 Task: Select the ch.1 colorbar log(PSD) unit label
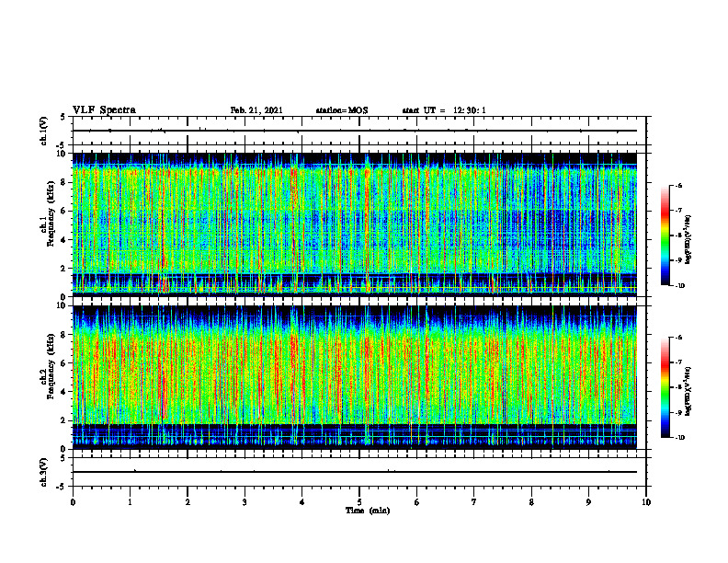688,240
